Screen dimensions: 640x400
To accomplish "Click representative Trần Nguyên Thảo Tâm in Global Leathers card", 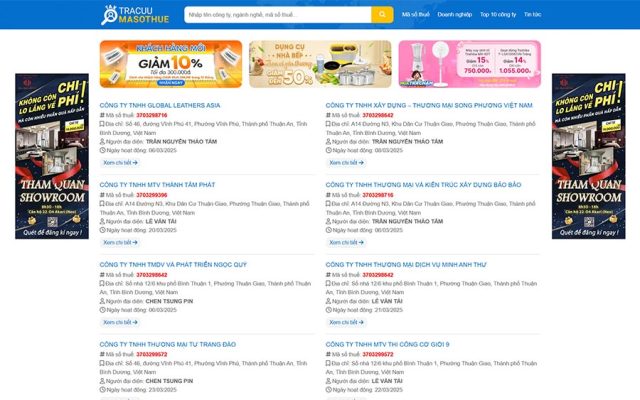I will 181,142.
